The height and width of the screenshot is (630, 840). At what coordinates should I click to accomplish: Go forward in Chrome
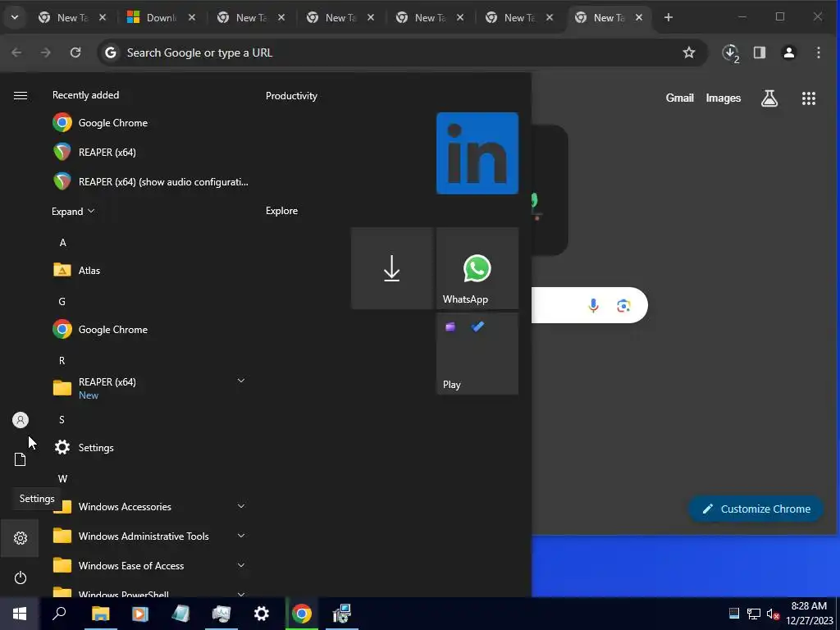(x=46, y=52)
